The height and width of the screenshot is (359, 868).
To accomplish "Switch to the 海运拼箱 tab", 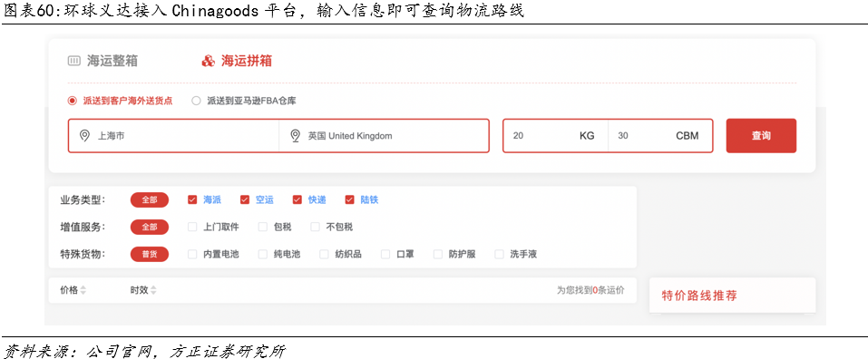I will 237,61.
